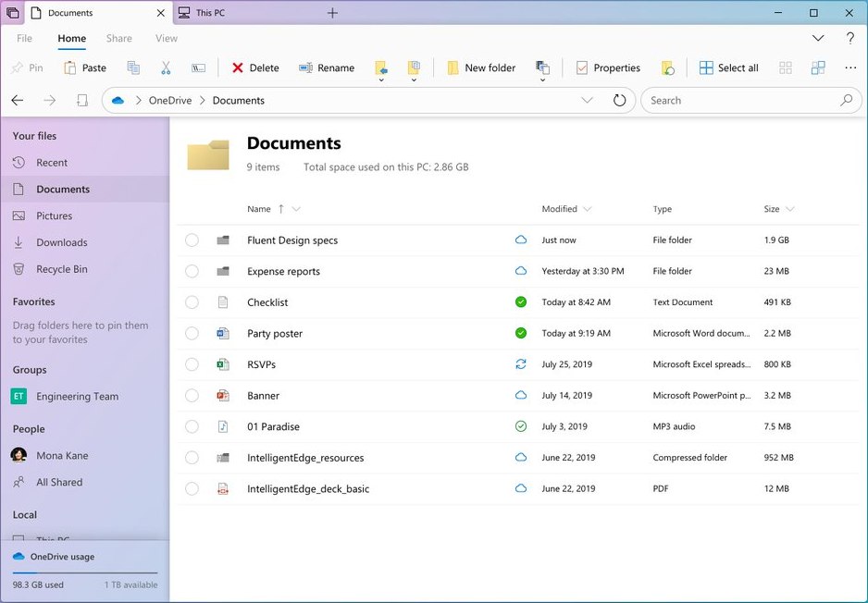Viewport: 868px width, 603px height.
Task: Tick the selection circle for Checklist
Action: click(192, 302)
